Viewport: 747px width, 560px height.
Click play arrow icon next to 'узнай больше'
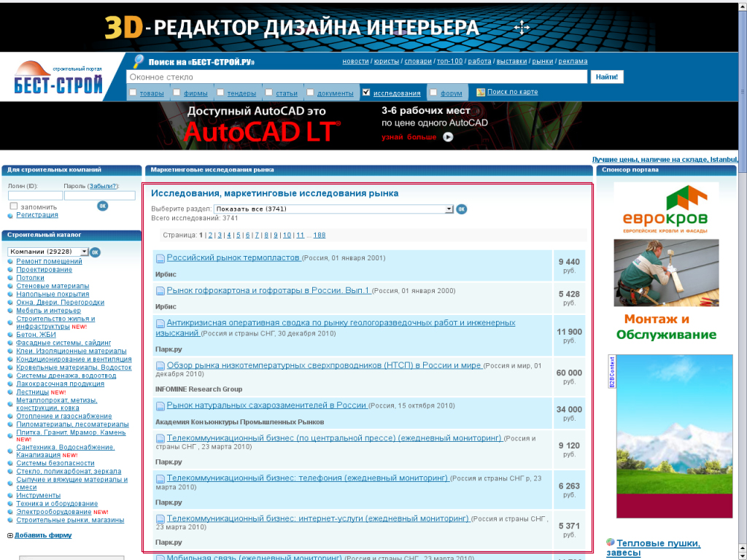(448, 136)
